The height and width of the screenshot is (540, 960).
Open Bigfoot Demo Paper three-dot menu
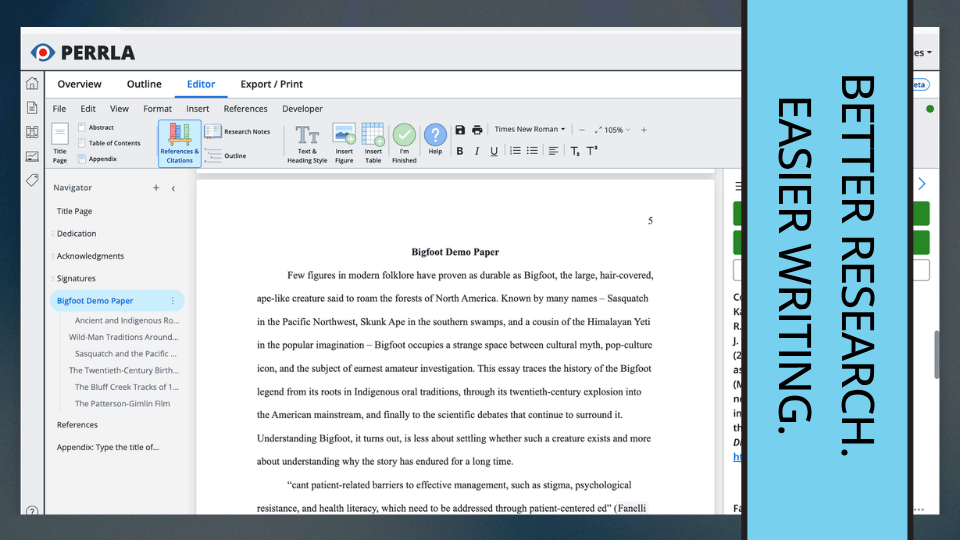[173, 301]
